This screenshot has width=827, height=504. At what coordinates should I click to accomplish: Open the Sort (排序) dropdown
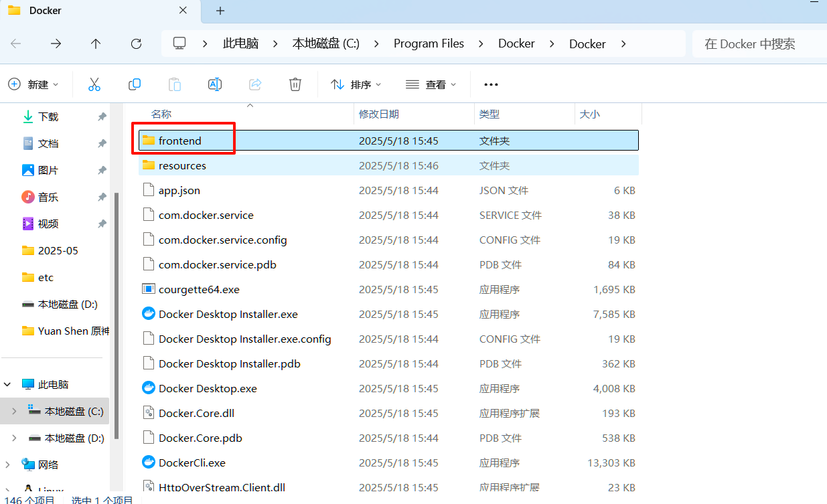click(x=356, y=84)
